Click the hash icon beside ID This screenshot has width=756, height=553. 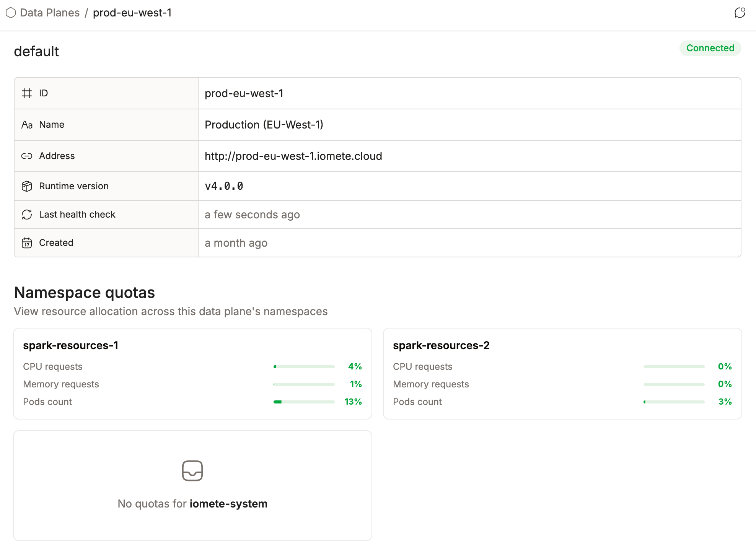27,93
